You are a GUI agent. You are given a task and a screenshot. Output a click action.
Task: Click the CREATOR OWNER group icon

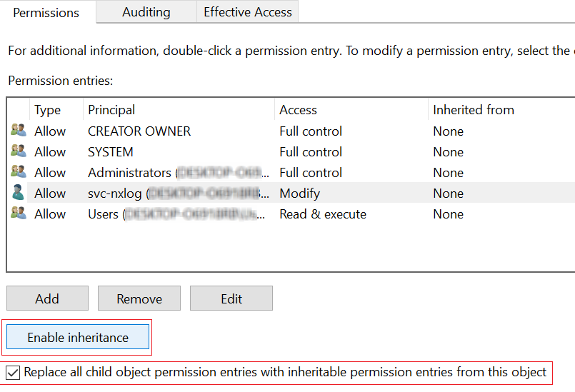[x=18, y=131]
